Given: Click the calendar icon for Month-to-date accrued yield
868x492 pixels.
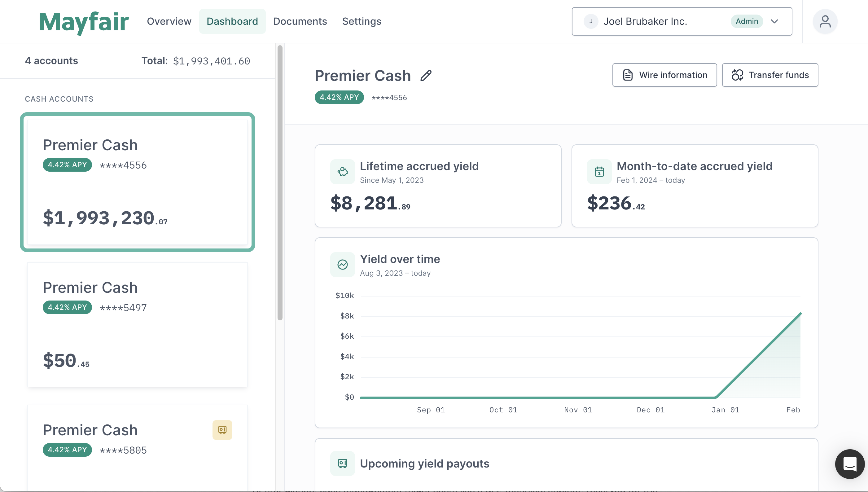Looking at the screenshot, I should pos(599,172).
